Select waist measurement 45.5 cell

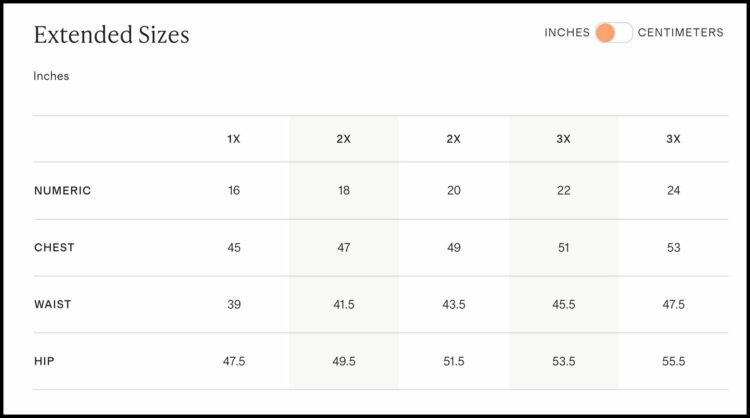[564, 305]
